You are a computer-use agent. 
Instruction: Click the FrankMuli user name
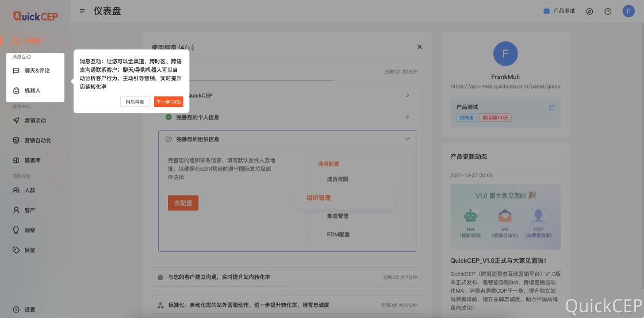pyautogui.click(x=505, y=77)
